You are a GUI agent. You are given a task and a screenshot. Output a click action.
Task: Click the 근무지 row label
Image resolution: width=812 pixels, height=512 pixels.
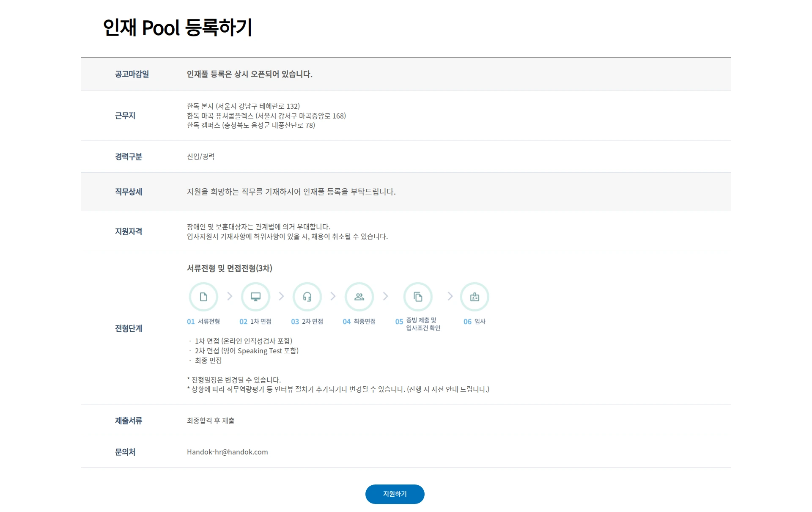pos(125,116)
